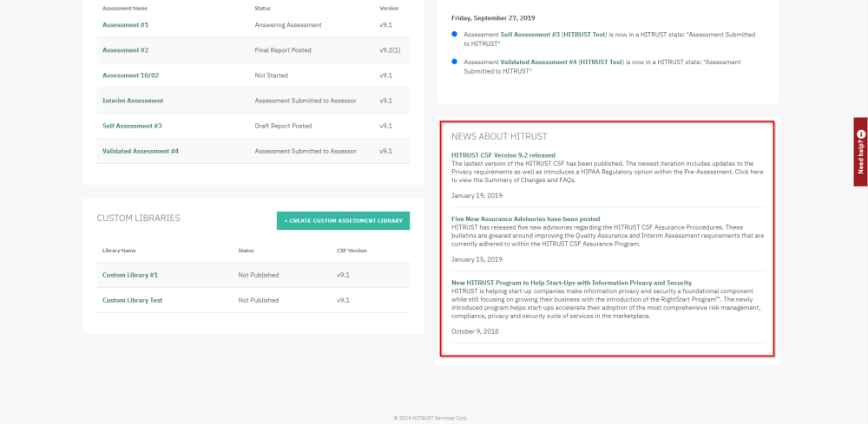Viewport: 868px width, 424px height.
Task: Click Validated Assessment #4 link in notification
Action: [539, 62]
